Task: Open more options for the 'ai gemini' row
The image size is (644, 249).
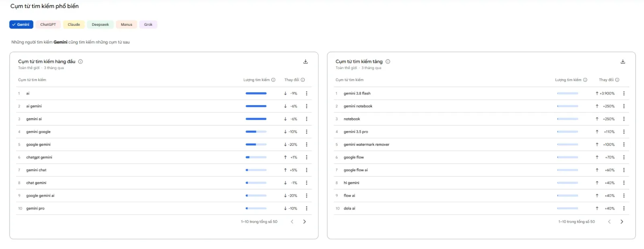Action: pyautogui.click(x=307, y=106)
